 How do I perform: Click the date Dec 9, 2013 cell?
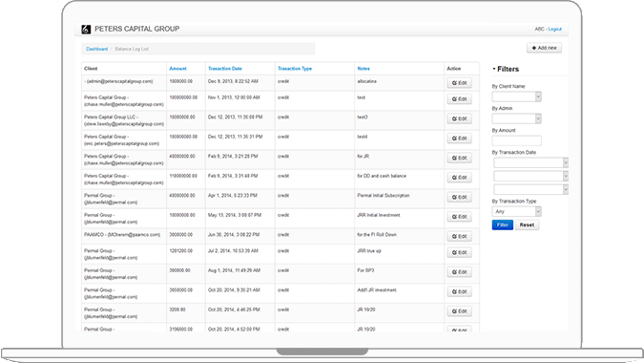pos(239,83)
